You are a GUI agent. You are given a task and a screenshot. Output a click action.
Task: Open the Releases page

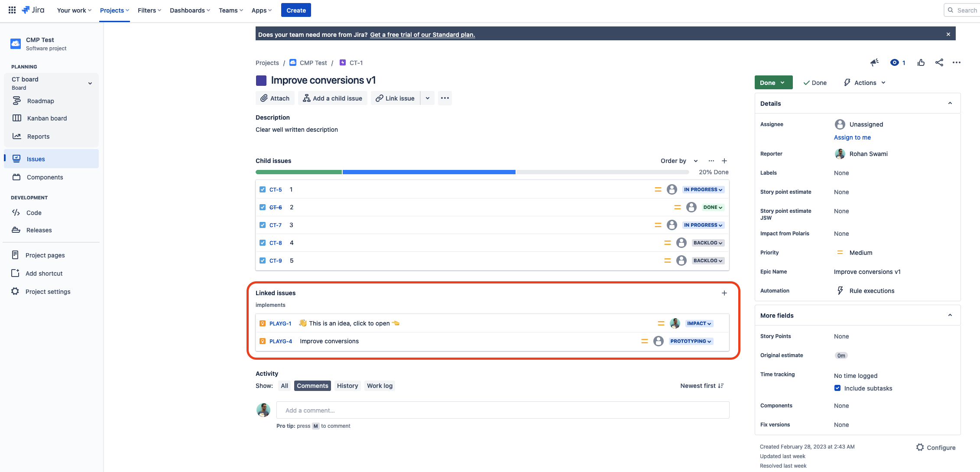click(38, 230)
